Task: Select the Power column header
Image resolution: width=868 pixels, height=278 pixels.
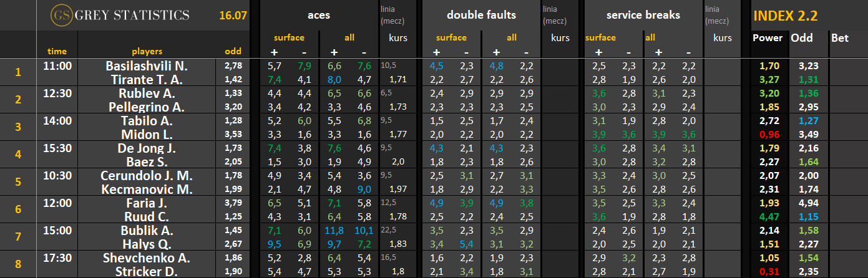Action: (x=768, y=37)
